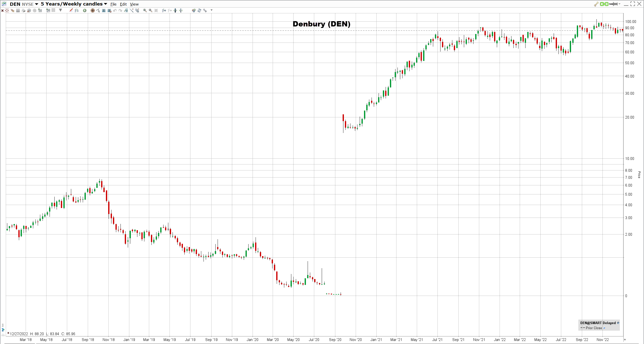Toggle the Prior Close checkbox
The image size is (644, 344).
point(604,328)
